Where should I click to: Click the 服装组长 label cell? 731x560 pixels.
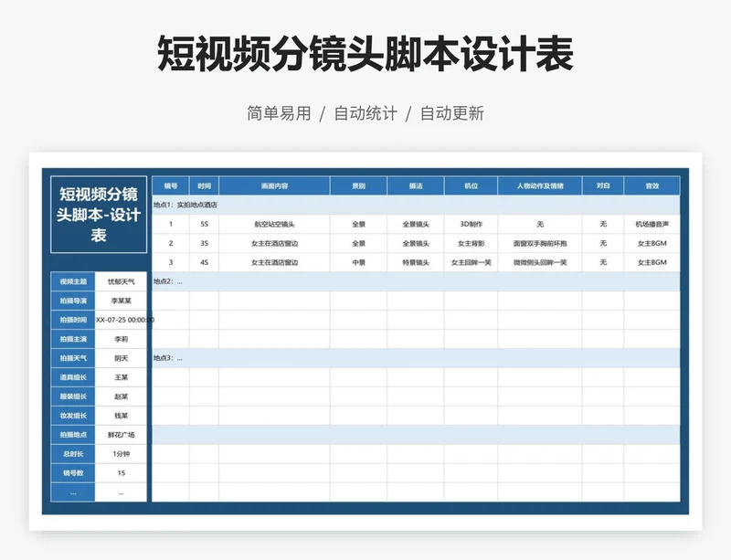(73, 396)
